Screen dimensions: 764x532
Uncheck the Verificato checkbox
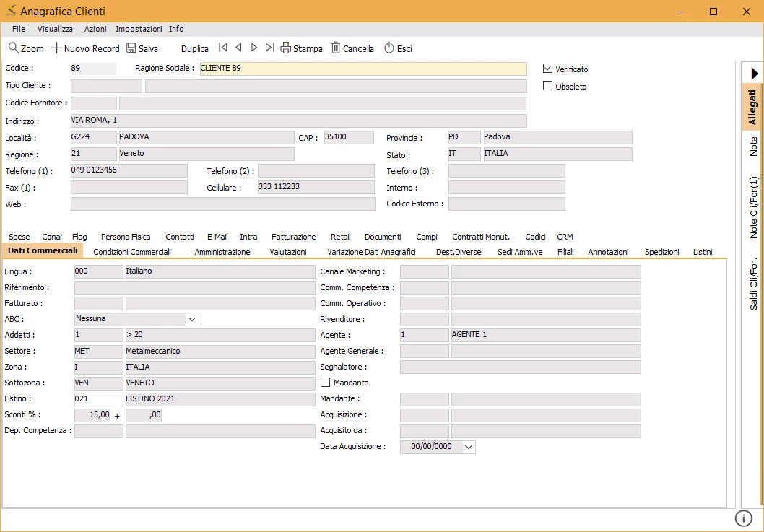click(547, 69)
